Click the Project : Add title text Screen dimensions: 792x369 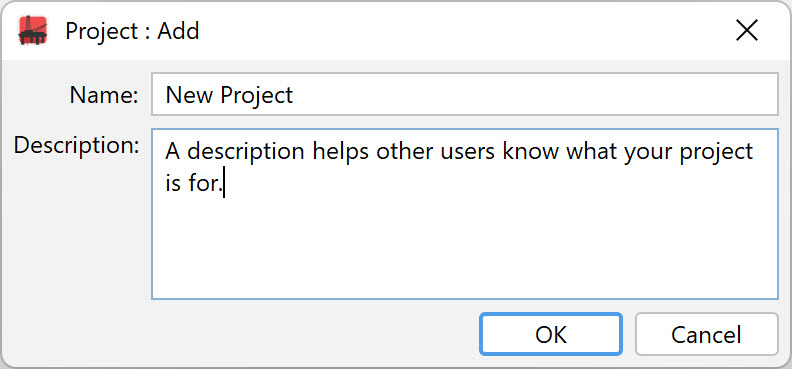pyautogui.click(x=132, y=31)
